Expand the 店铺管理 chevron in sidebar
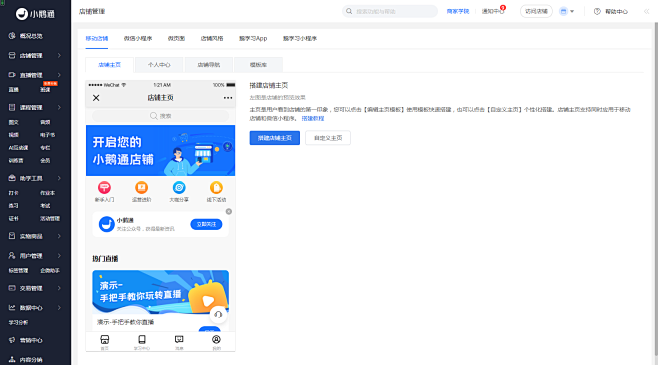Screen dimensions: 658x365 pyautogui.click(x=59, y=55)
